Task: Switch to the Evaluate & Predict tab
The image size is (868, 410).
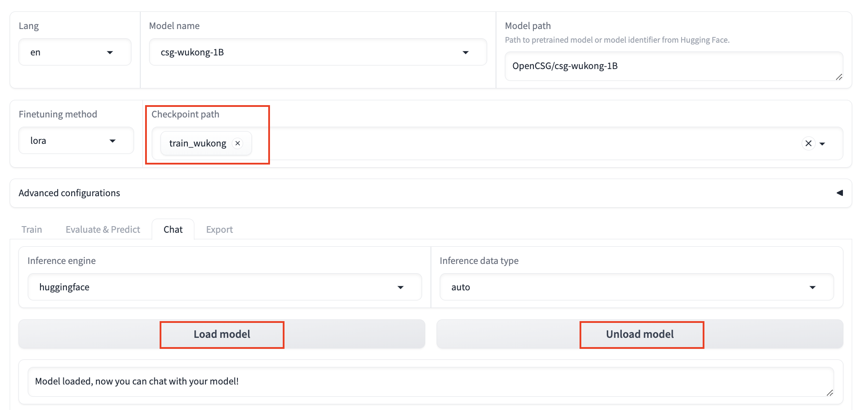Action: 103,230
